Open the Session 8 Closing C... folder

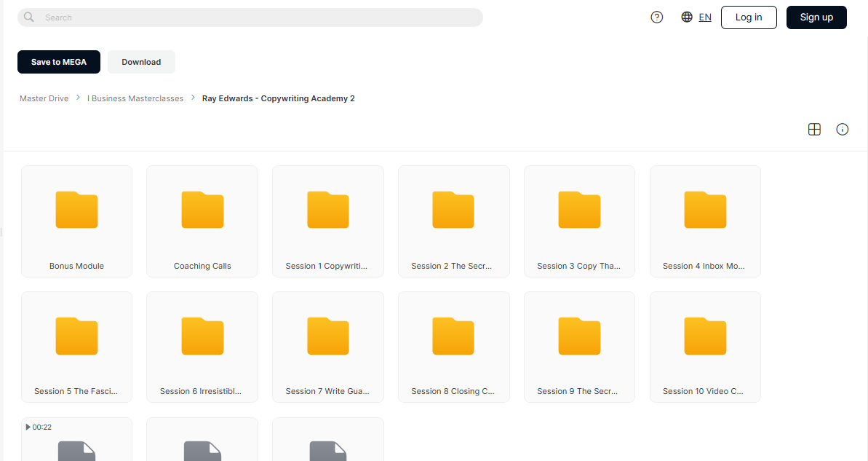pyautogui.click(x=453, y=347)
